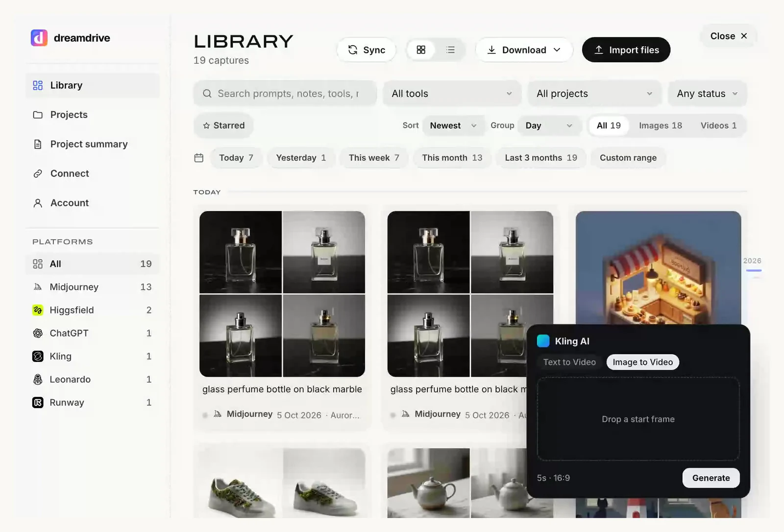The image size is (784, 532).
Task: Open the Any status dropdown
Action: [708, 94]
